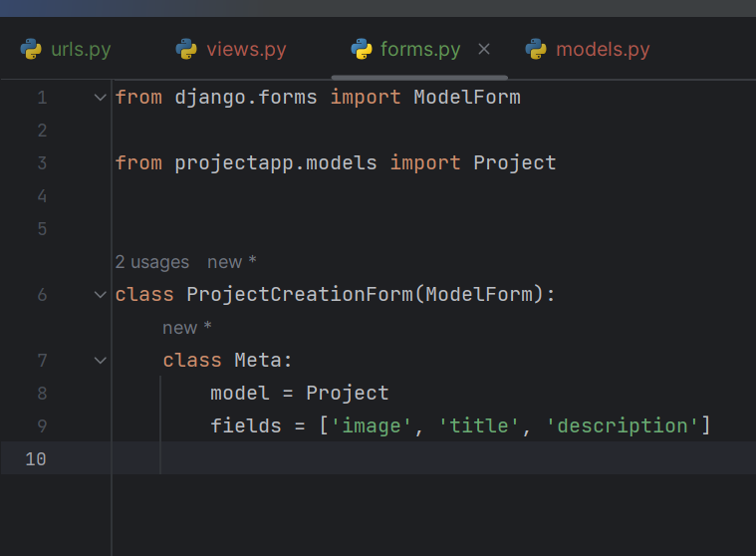This screenshot has width=756, height=556.
Task: Collapse the ProjectCreationForm class fold on line 6
Action: pos(101,295)
